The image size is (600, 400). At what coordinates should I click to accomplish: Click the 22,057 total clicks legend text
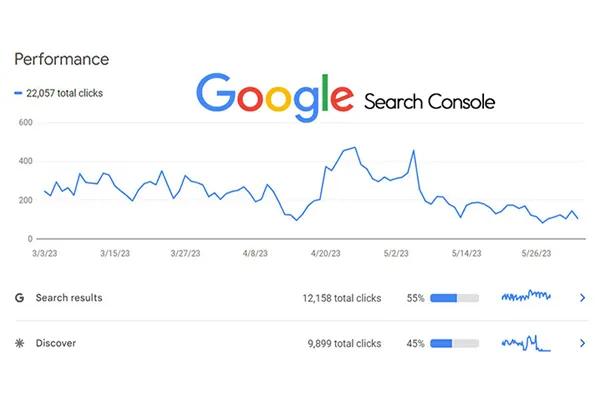click(64, 93)
